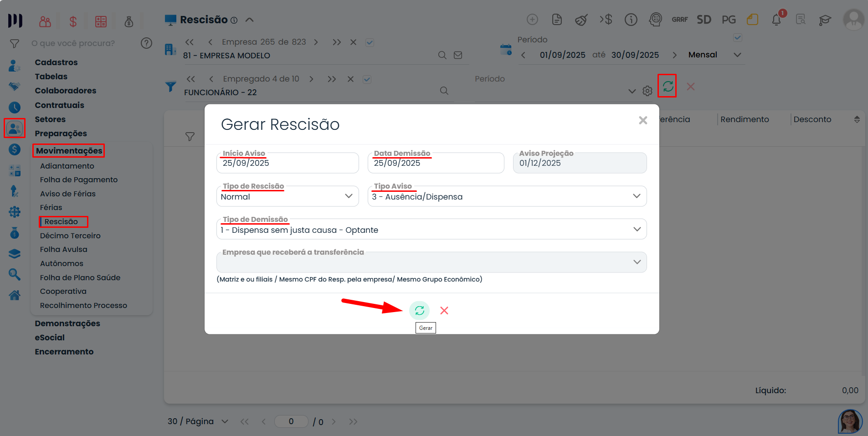This screenshot has height=436, width=868.
Task: Open the Movimentações menu
Action: tap(69, 151)
